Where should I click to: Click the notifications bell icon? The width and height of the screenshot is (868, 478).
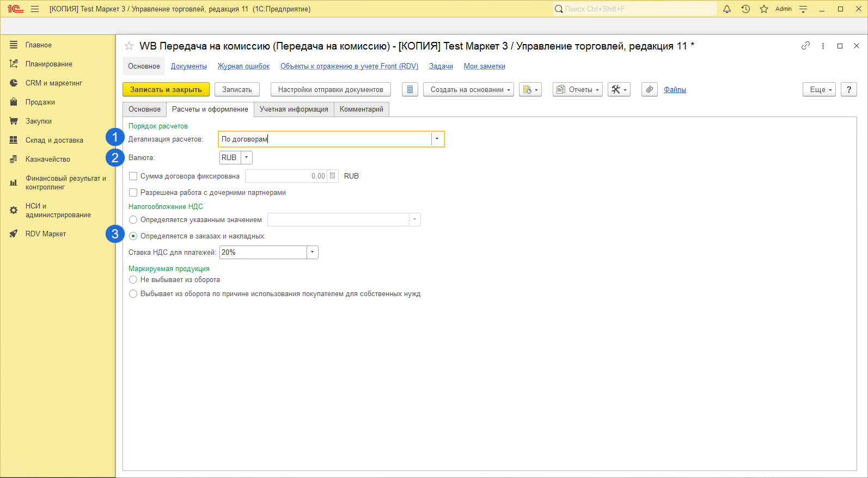tap(726, 9)
